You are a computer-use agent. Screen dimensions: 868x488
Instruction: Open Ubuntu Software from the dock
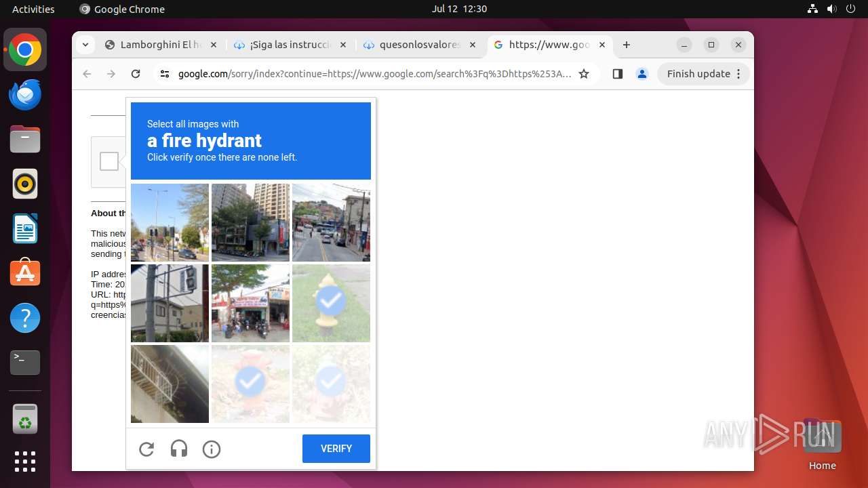coord(25,273)
